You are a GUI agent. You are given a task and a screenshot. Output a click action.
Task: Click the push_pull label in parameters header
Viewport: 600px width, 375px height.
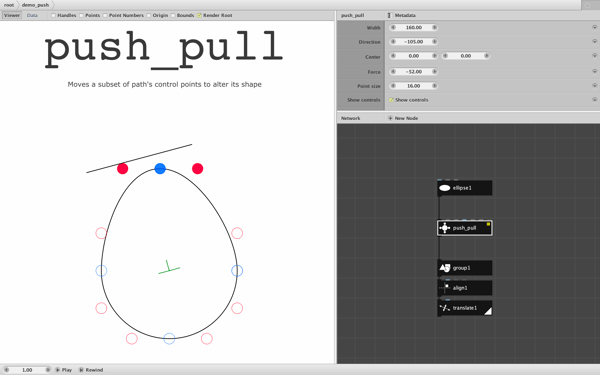[x=352, y=15]
